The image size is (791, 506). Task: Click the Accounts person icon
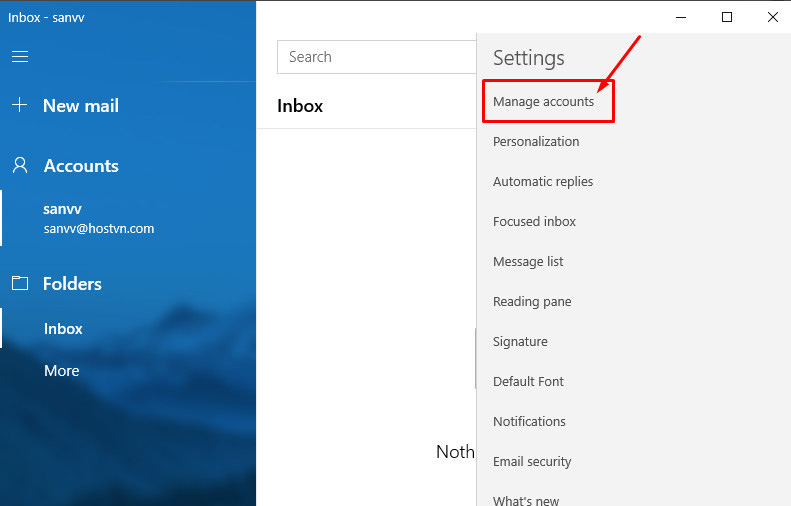pyautogui.click(x=19, y=166)
